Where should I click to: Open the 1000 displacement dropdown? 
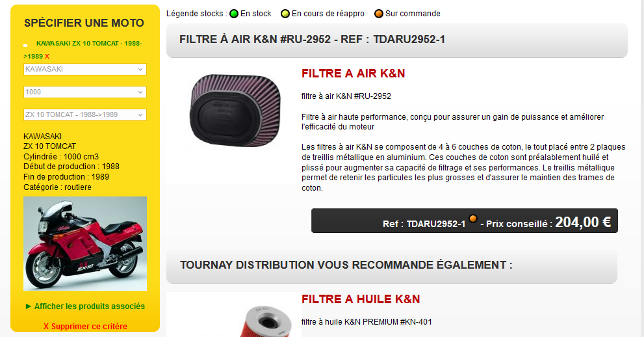click(x=85, y=92)
